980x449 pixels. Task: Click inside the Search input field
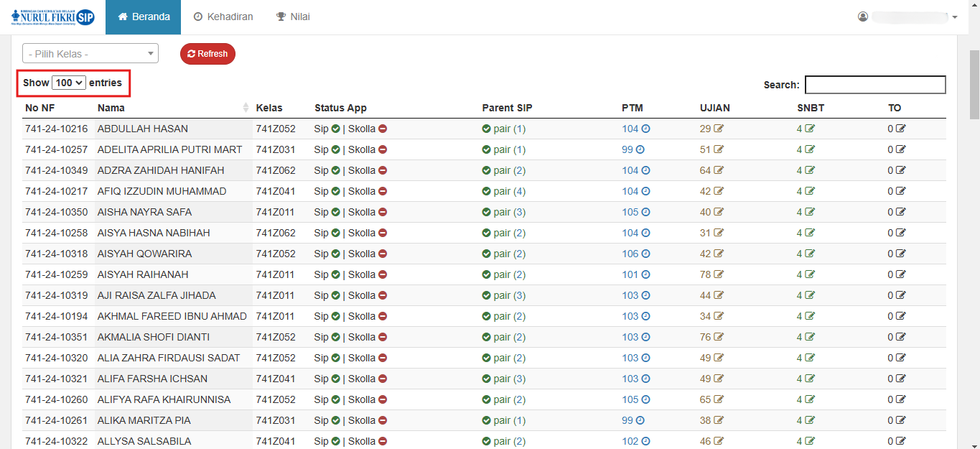click(x=874, y=85)
